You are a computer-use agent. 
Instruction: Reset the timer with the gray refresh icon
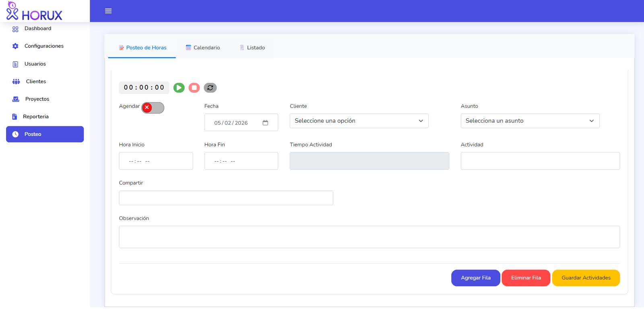pos(210,88)
